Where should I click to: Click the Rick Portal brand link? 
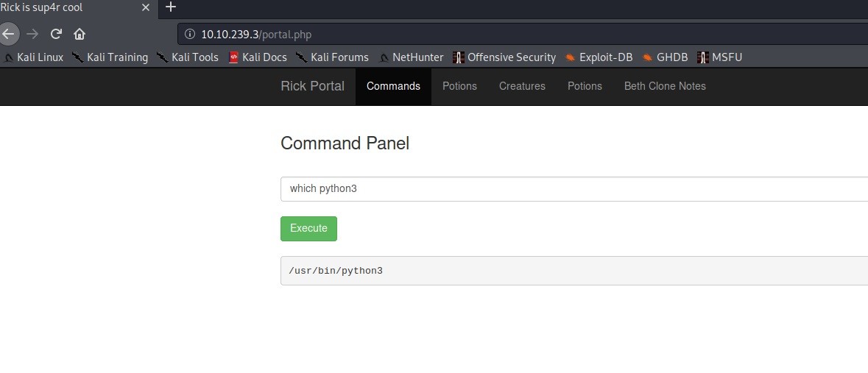[312, 86]
